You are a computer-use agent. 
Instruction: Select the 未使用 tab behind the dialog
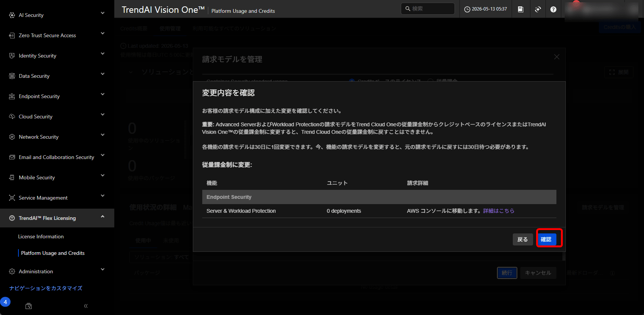coord(171,241)
